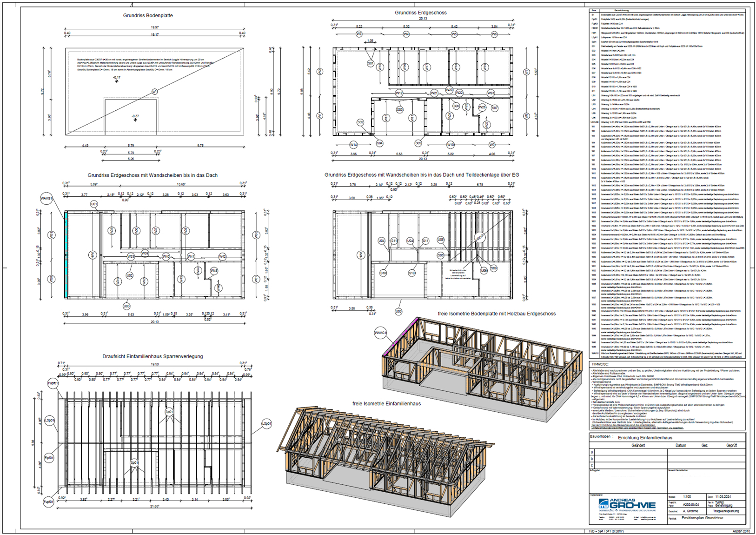Click project number A20240404
This screenshot has height=535, width=756.
click(x=691, y=504)
